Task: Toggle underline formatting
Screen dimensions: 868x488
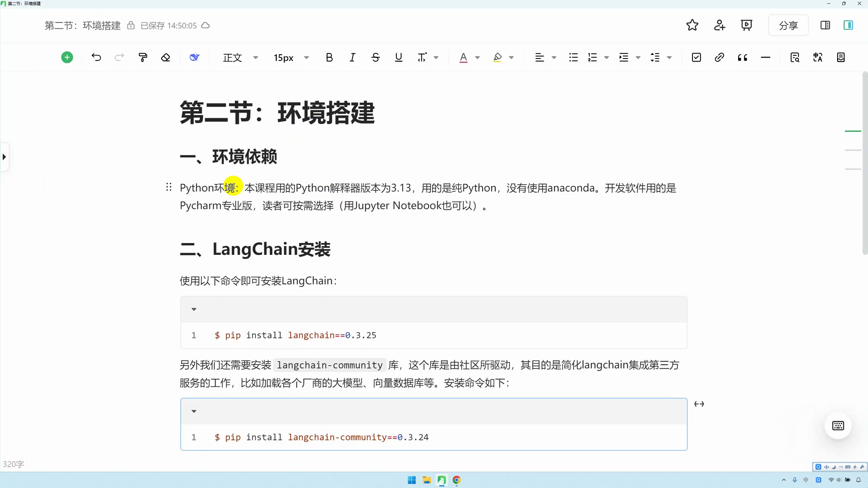Action: [398, 57]
